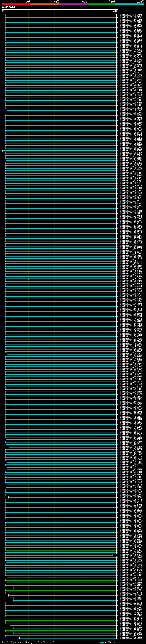
Task: Open entry UniRef100_C0RZJ9
Action: 131,47
